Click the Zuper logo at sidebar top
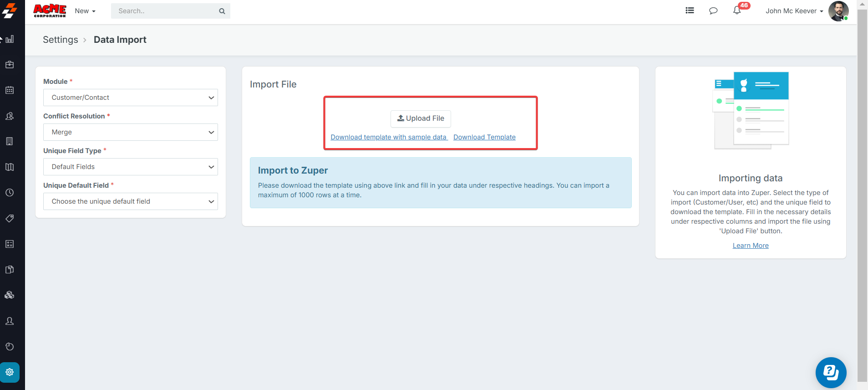Viewport: 868px width, 390px height. coord(10,11)
